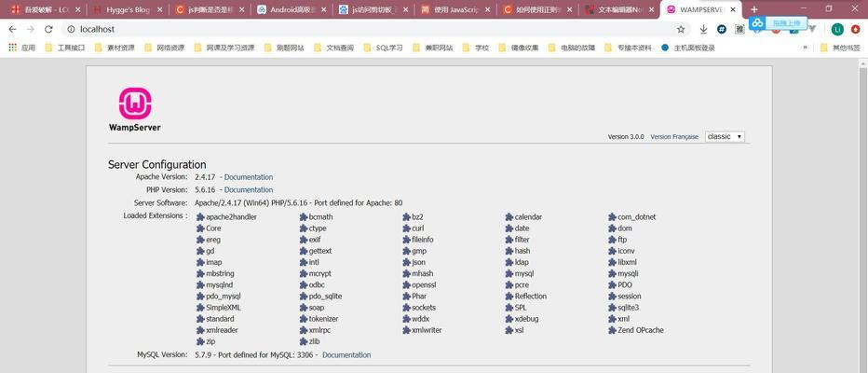Image resolution: width=868 pixels, height=373 pixels.
Task: Open the 兼职网站 bookmark folder
Action: click(432, 48)
